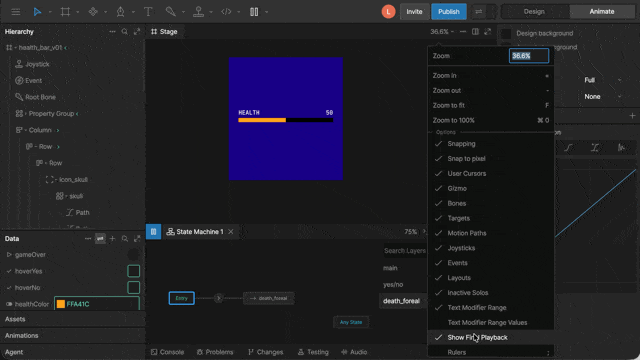Pause the state machine playback
Viewport: 640px width, 360px height.
pyautogui.click(x=153, y=232)
